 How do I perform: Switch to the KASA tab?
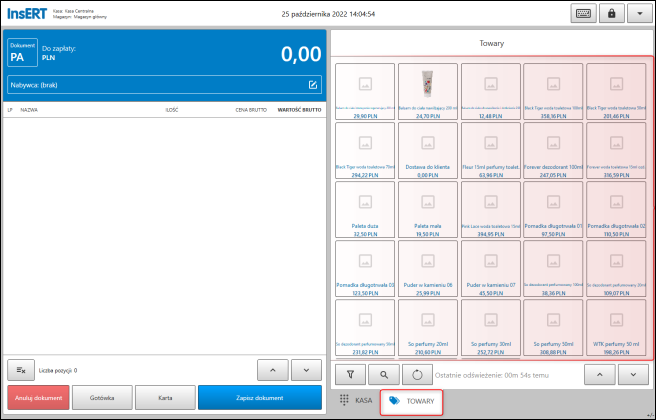point(356,401)
